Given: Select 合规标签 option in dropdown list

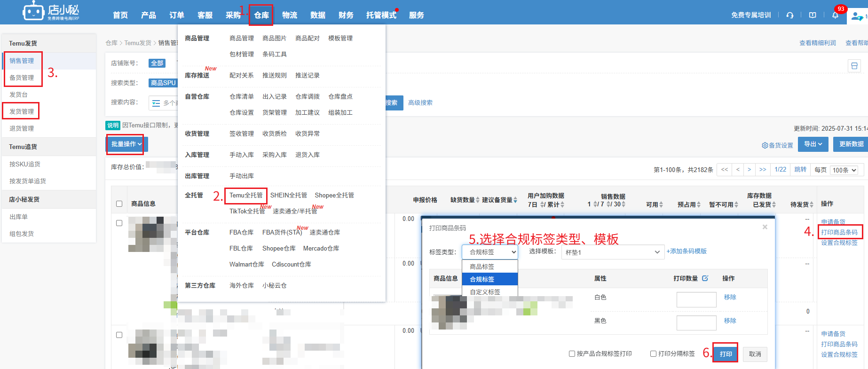Looking at the screenshot, I should coord(489,279).
